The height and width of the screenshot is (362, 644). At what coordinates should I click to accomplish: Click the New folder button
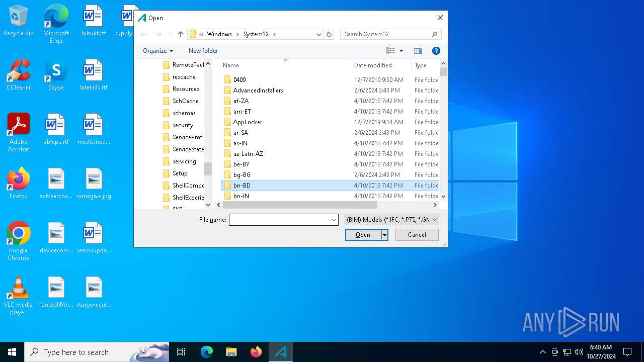coord(203,51)
